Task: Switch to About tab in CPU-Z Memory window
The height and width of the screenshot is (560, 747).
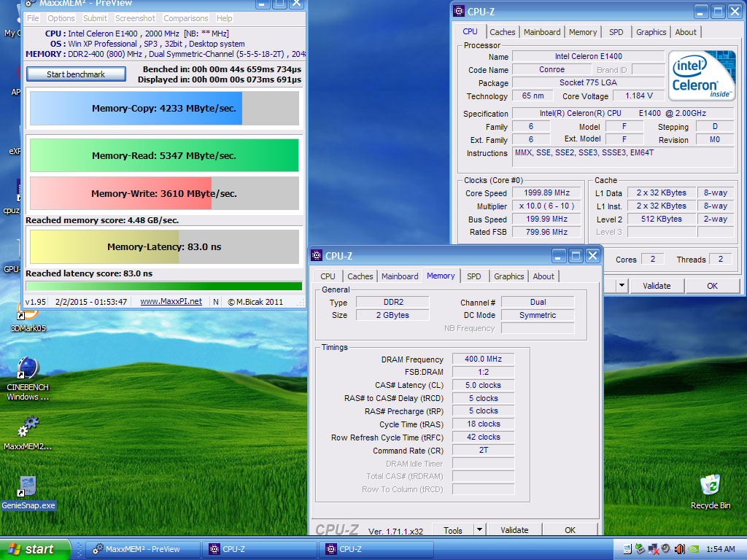Action: tap(543, 276)
